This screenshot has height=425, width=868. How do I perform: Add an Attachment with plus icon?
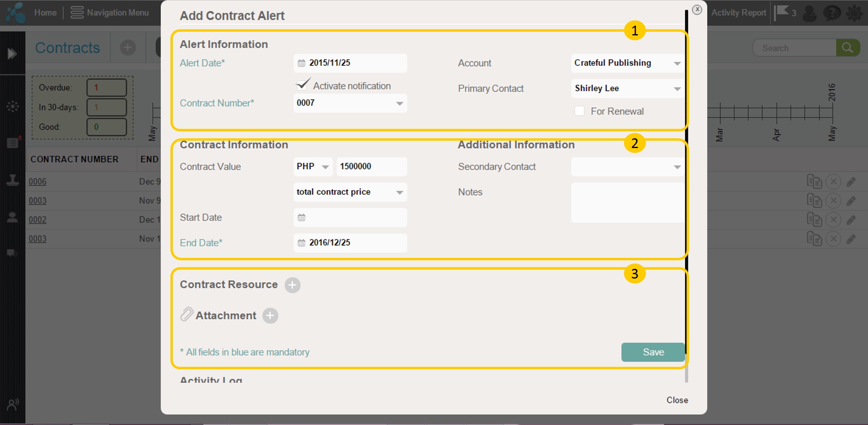click(x=270, y=316)
